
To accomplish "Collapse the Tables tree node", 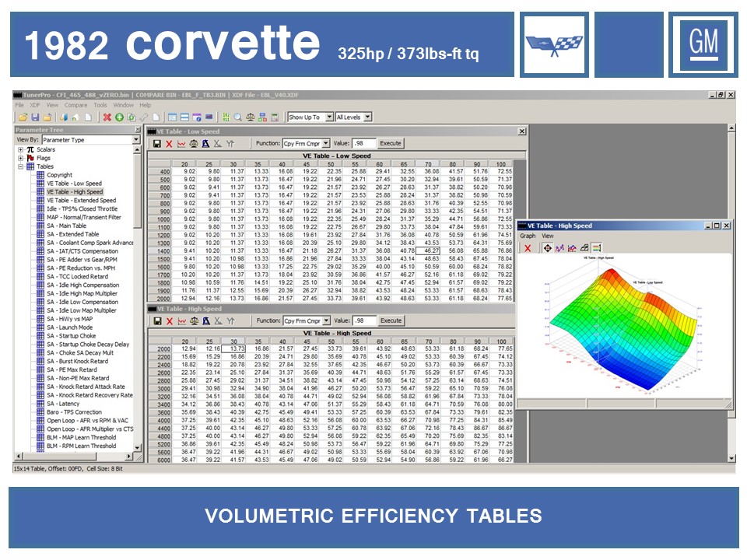I will (20, 166).
